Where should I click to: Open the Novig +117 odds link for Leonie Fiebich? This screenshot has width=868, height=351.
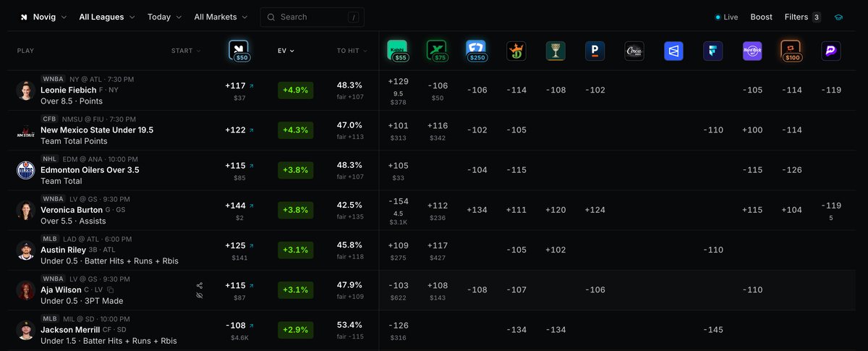coord(239,85)
